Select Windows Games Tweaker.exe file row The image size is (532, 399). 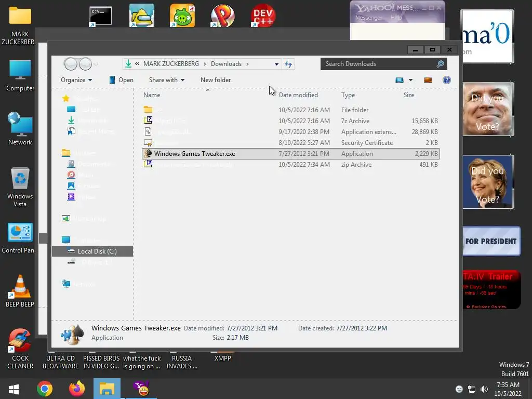(291, 154)
